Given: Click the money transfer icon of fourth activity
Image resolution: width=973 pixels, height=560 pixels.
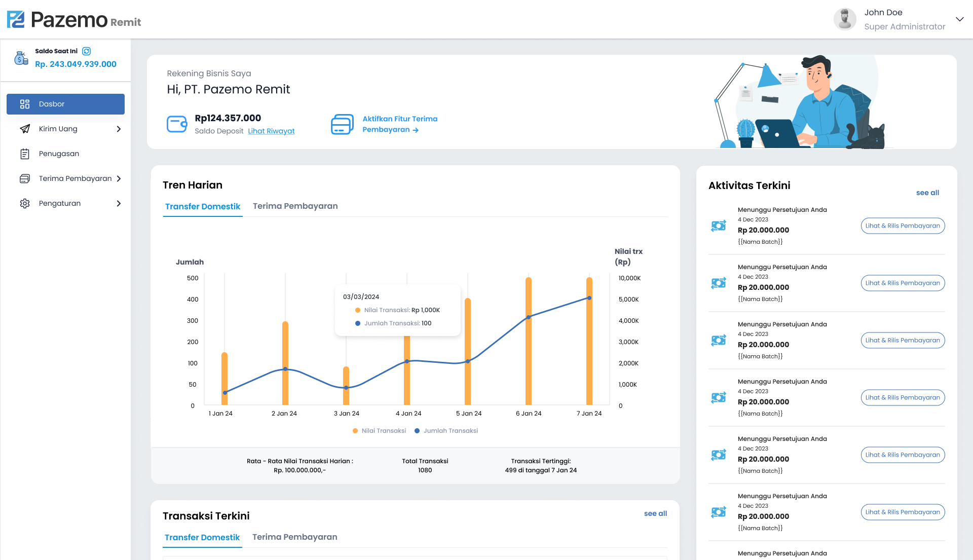Looking at the screenshot, I should (x=719, y=398).
